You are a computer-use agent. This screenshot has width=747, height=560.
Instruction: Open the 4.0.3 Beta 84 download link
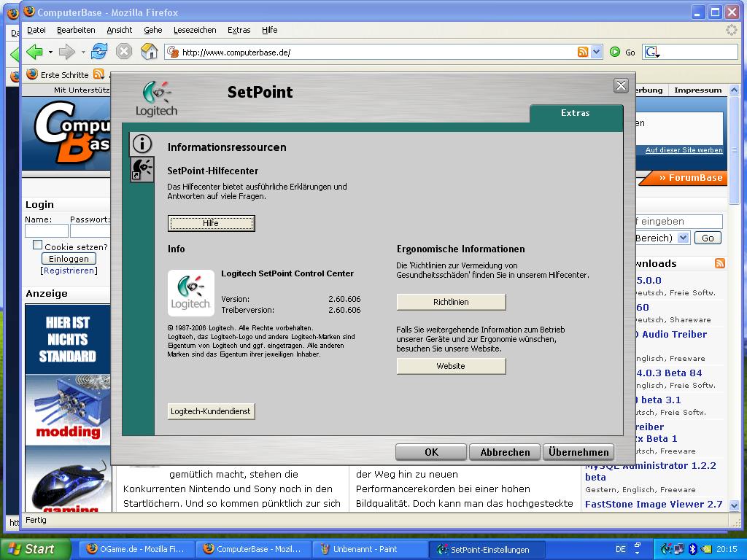pyautogui.click(x=669, y=373)
